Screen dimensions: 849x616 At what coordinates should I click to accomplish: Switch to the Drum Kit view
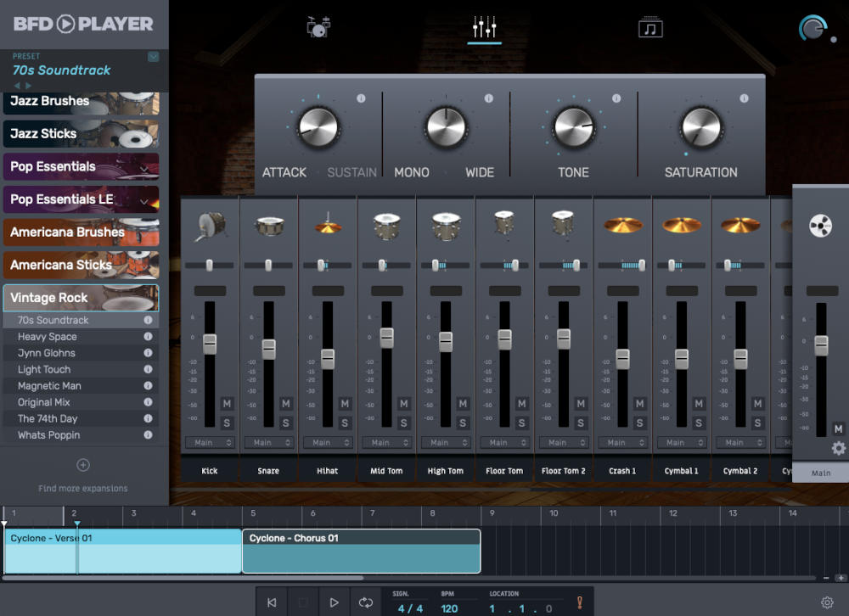(x=318, y=26)
